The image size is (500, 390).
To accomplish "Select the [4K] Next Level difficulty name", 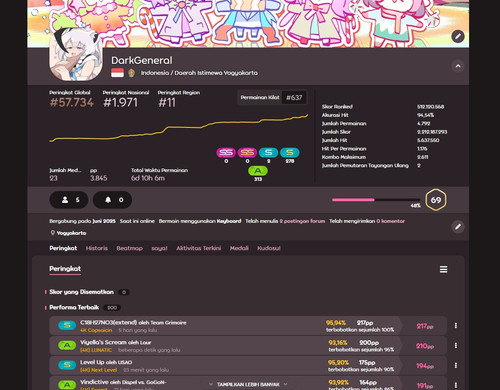I will point(98,370).
